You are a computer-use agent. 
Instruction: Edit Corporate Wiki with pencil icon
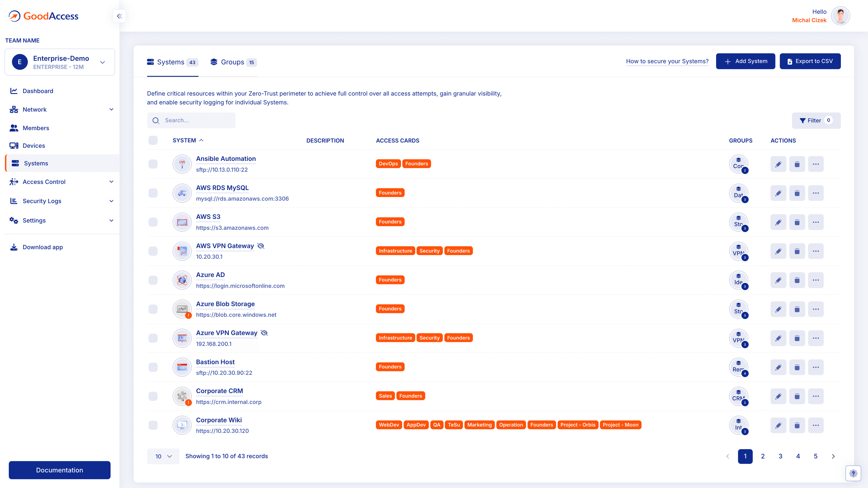(778, 425)
